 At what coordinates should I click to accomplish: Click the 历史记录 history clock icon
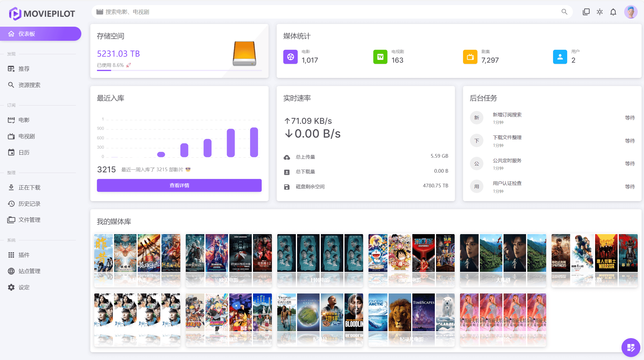[x=11, y=204]
